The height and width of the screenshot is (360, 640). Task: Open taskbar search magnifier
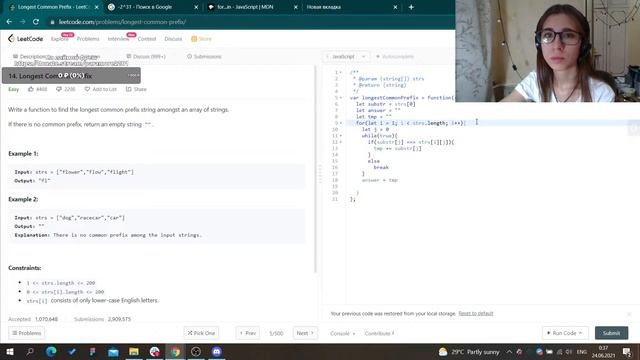coord(30,351)
